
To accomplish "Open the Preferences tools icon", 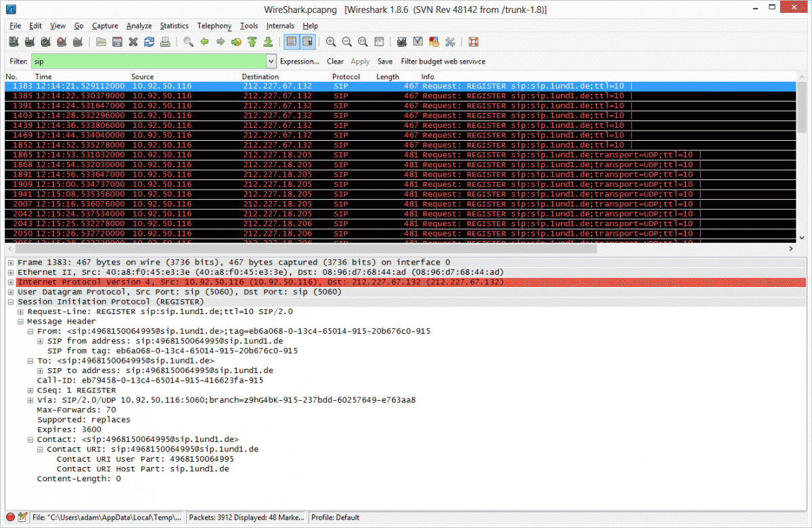I will 451,42.
